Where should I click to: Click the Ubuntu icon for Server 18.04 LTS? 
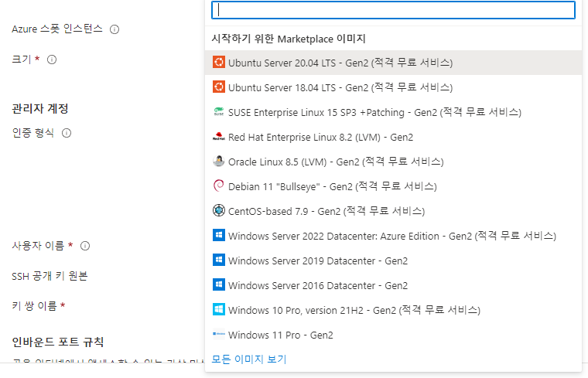tap(219, 87)
